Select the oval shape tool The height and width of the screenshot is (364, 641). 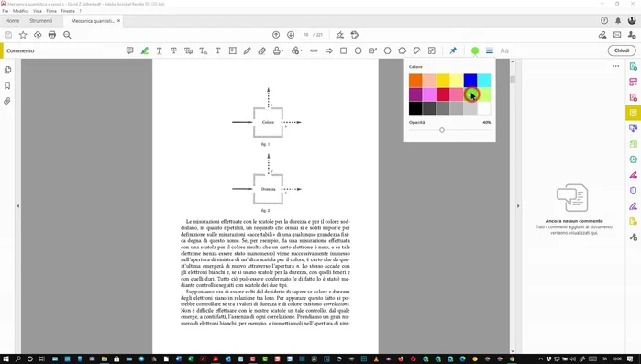click(359, 50)
